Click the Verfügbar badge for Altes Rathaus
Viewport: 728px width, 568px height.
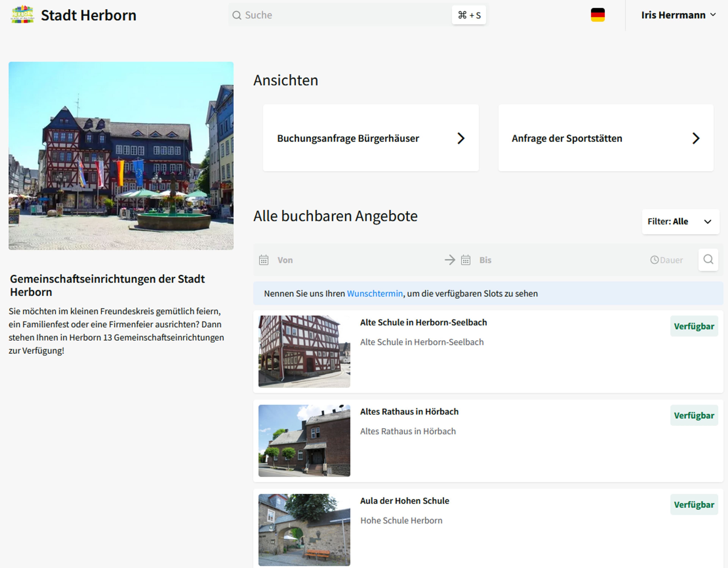click(x=694, y=415)
